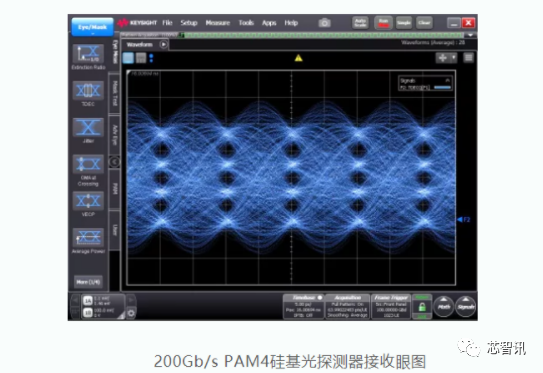Open the Measure menu
This screenshot has width=543, height=373.
click(x=217, y=23)
